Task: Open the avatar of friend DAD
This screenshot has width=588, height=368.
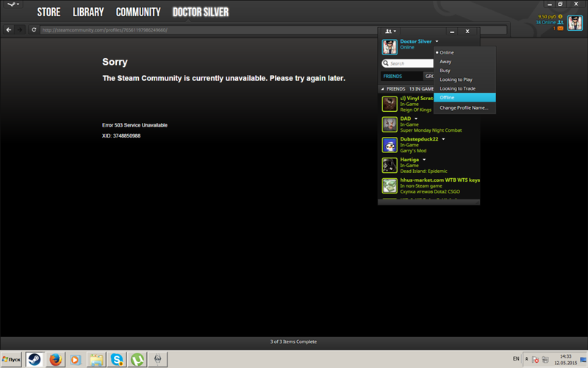Action: [x=390, y=124]
